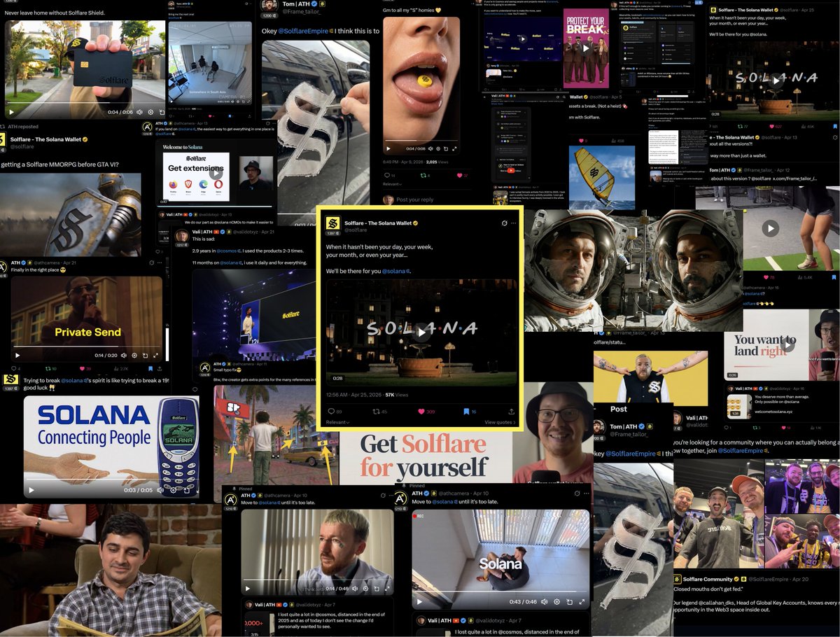Play the Solana beanbag video at 0:43
The width and height of the screenshot is (840, 637).
419,601
